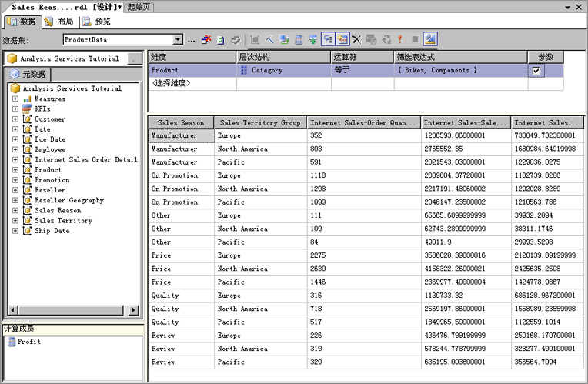This screenshot has width=588, height=384.
Task: Click the cube selection ellipsis button
Action: point(135,58)
